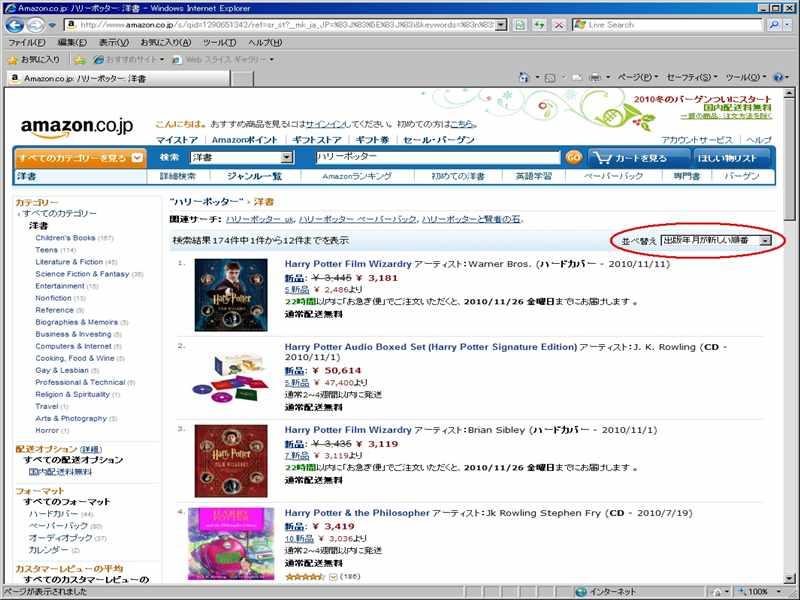Image resolution: width=800 pixels, height=600 pixels.
Task: Click the Add to Favorites Bar icon
Action: [x=80, y=60]
